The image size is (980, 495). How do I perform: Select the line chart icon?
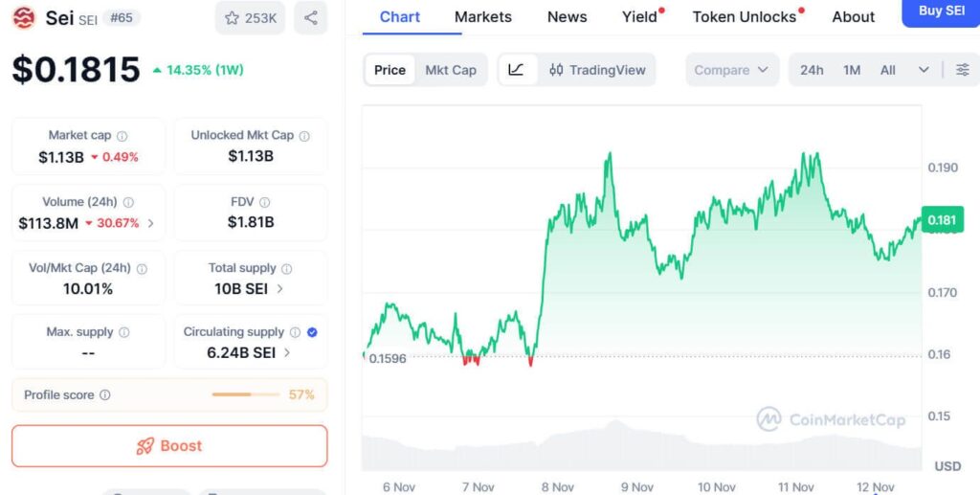tap(516, 70)
